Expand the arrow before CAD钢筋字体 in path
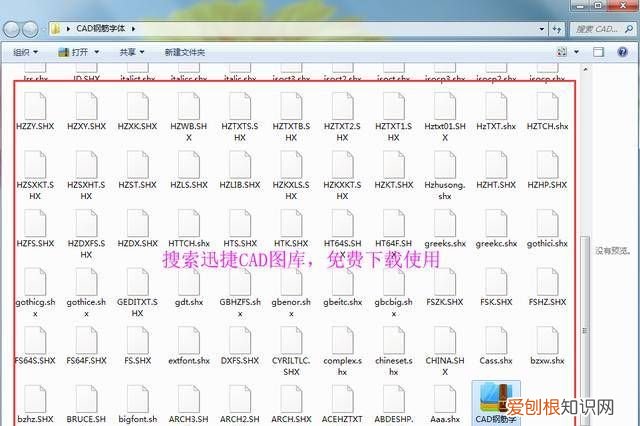Viewport: 640px width, 426px height. [68, 29]
